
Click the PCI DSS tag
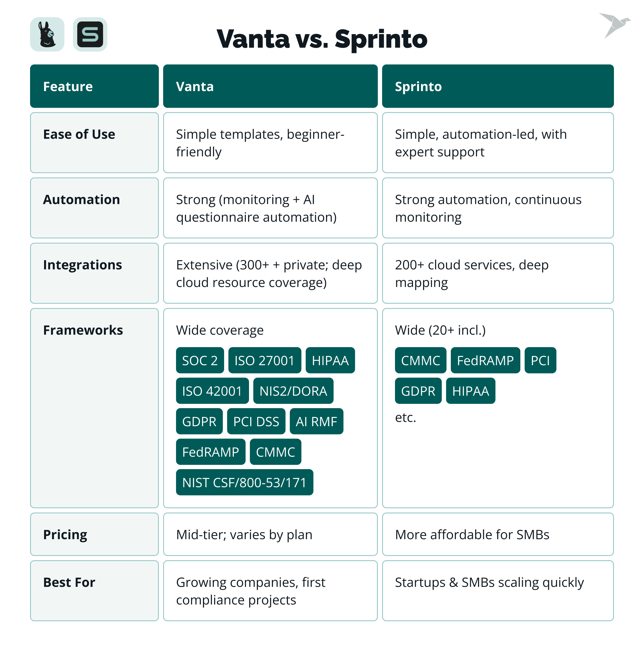[x=256, y=421]
